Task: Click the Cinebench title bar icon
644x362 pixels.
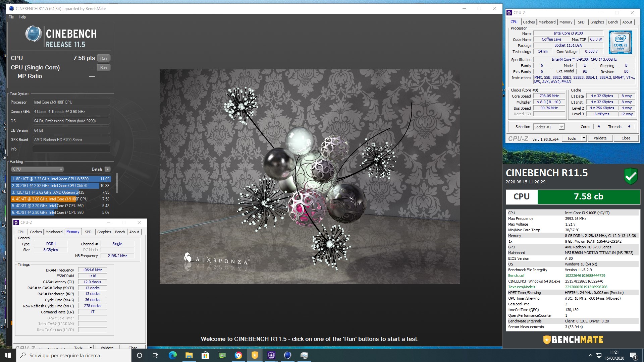Action: (x=11, y=9)
